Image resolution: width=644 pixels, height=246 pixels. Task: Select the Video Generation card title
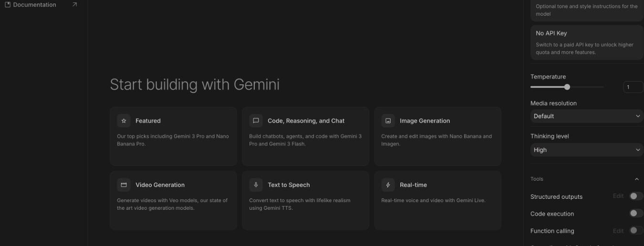pos(160,185)
